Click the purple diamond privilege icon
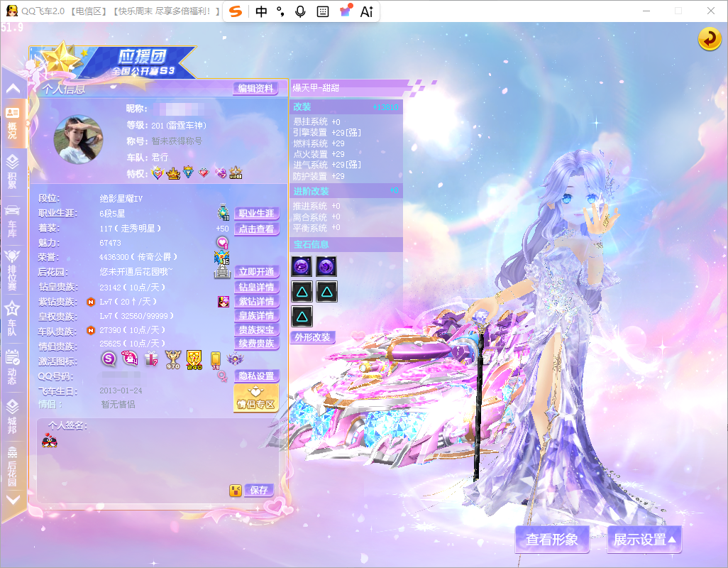 [221, 173]
